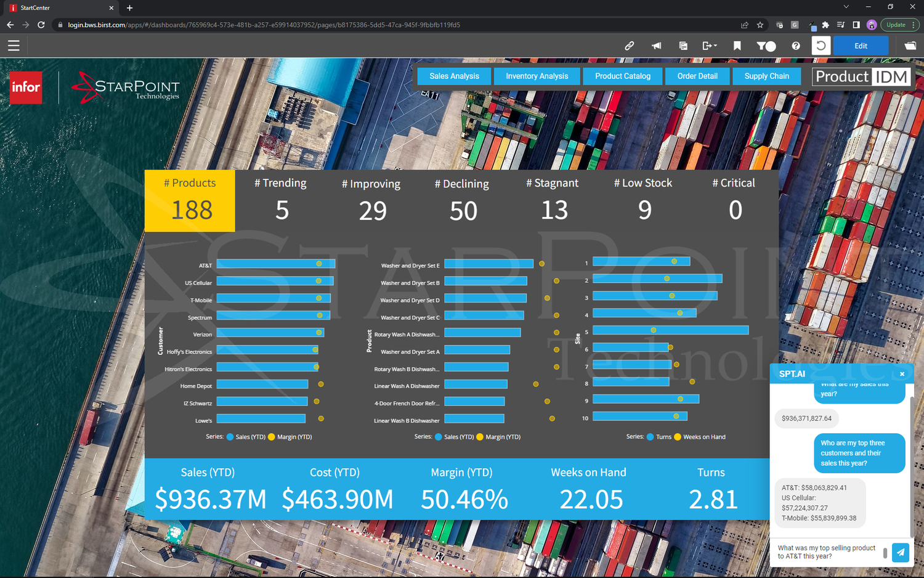Image resolution: width=924 pixels, height=578 pixels.
Task: Click the reset/undo circular arrow button
Action: (821, 46)
